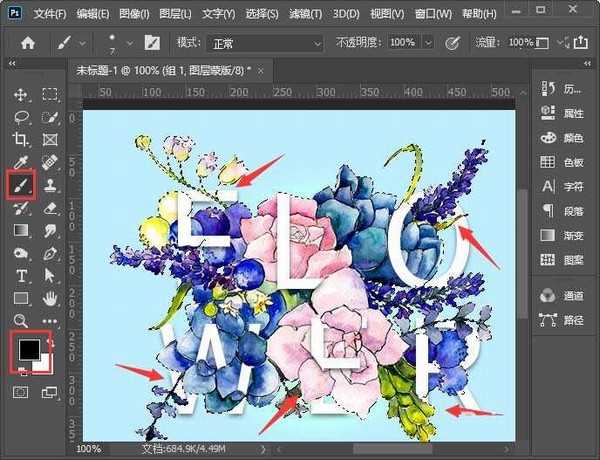This screenshot has height=460, width=600.
Task: Toggle Quick Mask mode
Action: (x=20, y=393)
